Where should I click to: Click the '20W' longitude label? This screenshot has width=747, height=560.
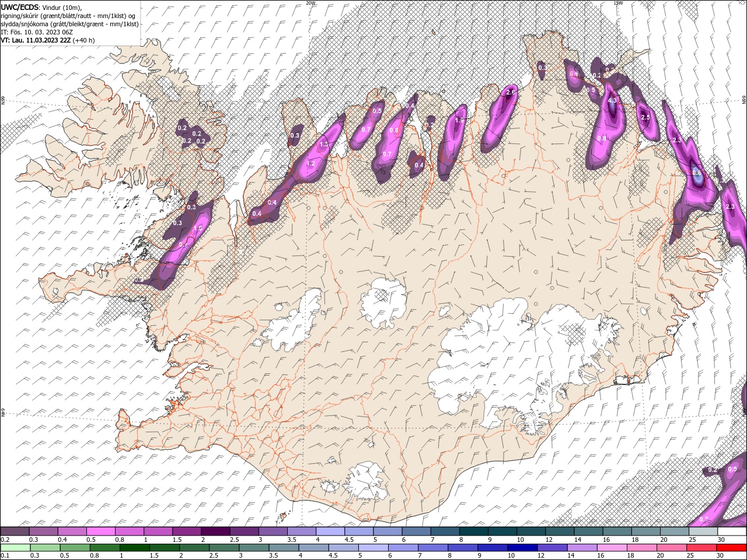click(310, 3)
